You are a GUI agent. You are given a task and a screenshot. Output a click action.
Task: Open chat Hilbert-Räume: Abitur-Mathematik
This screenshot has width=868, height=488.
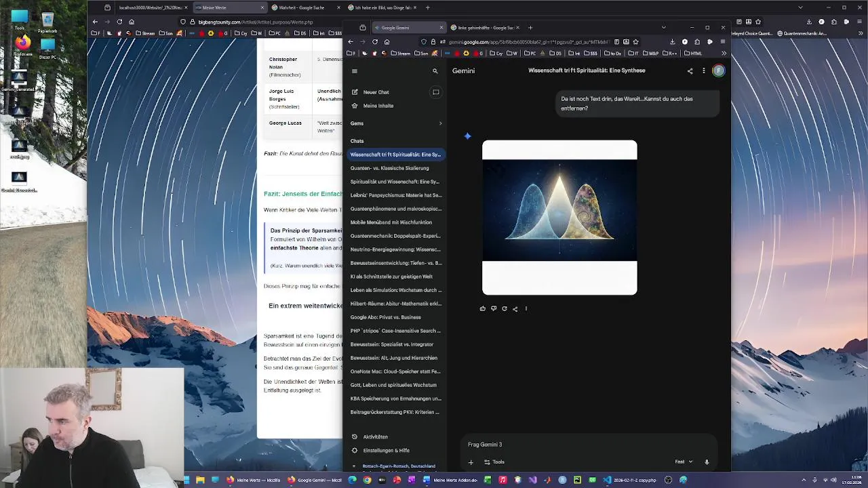(396, 304)
